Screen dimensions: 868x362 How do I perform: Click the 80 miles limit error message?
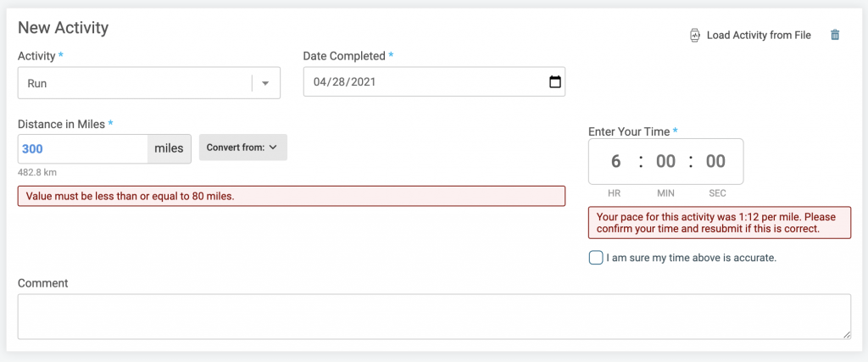(292, 196)
